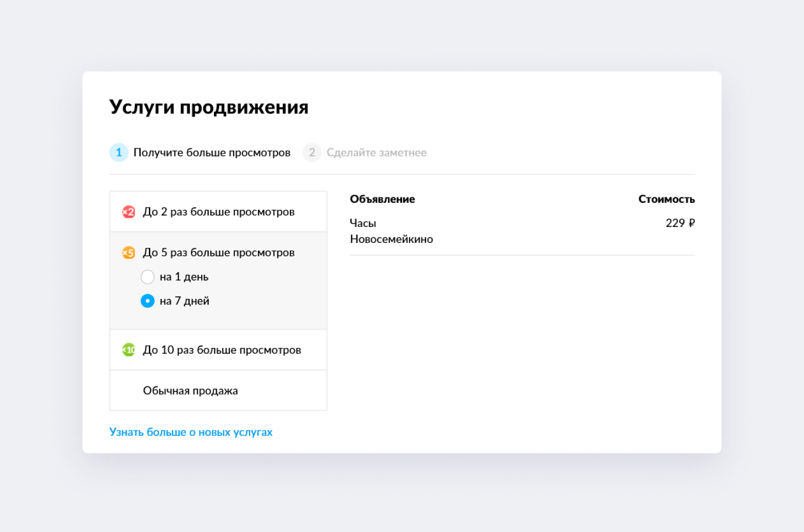Select the 'на 7 дней' radio button

coord(147,301)
